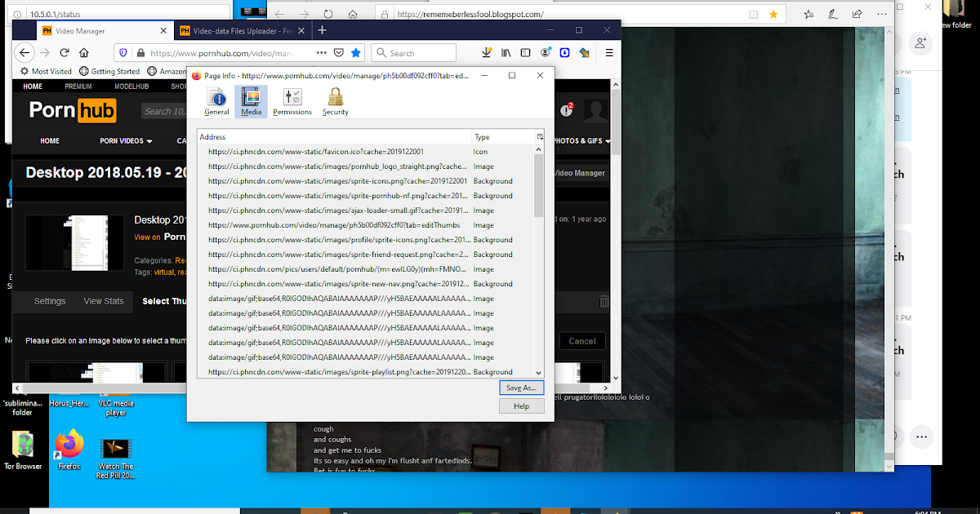
Task: Select the sprite-playlist.png row
Action: pos(365,372)
